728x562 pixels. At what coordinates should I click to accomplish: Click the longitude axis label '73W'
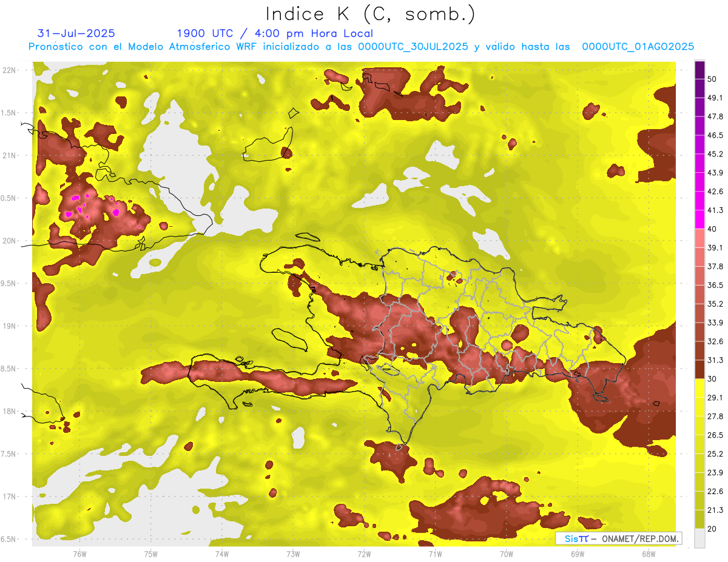(x=293, y=554)
